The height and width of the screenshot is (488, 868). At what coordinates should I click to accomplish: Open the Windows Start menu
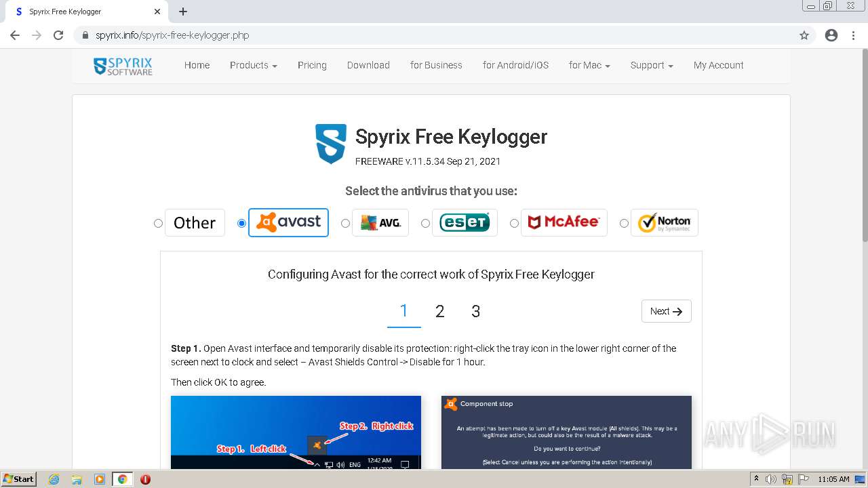click(19, 479)
